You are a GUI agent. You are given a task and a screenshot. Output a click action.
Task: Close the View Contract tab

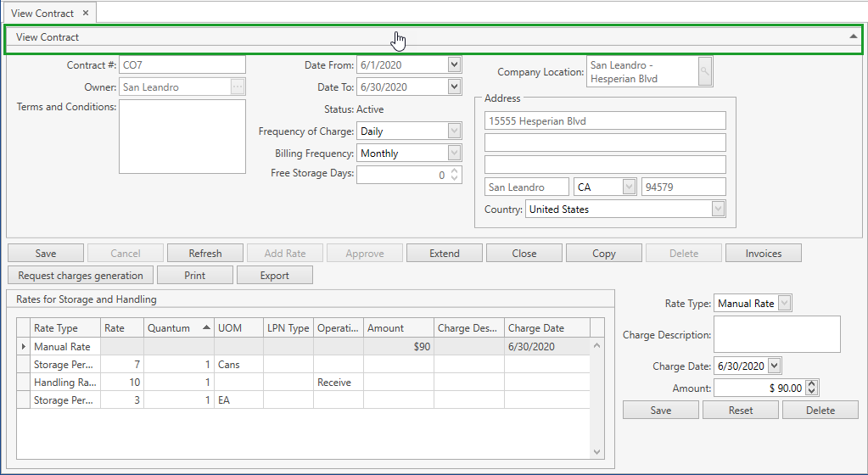click(x=86, y=14)
